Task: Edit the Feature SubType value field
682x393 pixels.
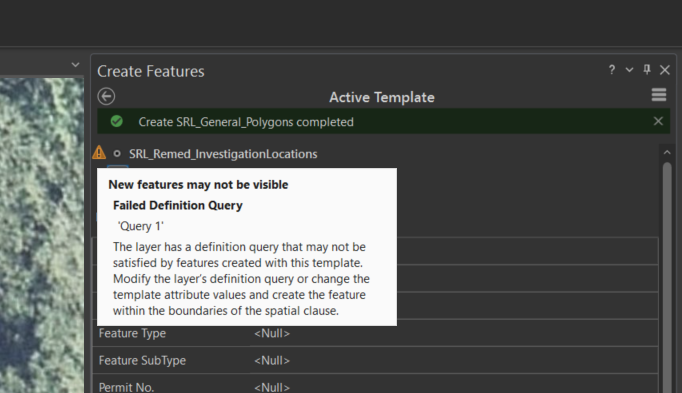Action: coord(454,360)
